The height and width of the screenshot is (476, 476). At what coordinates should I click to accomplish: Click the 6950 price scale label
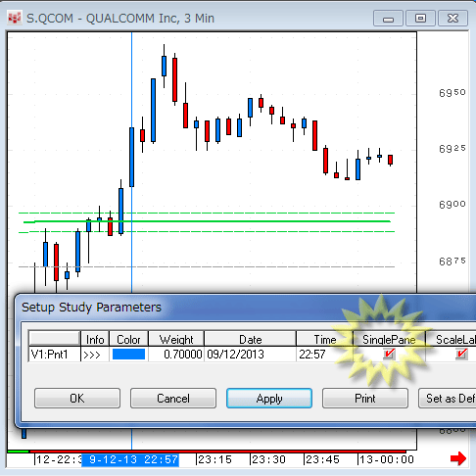(452, 93)
